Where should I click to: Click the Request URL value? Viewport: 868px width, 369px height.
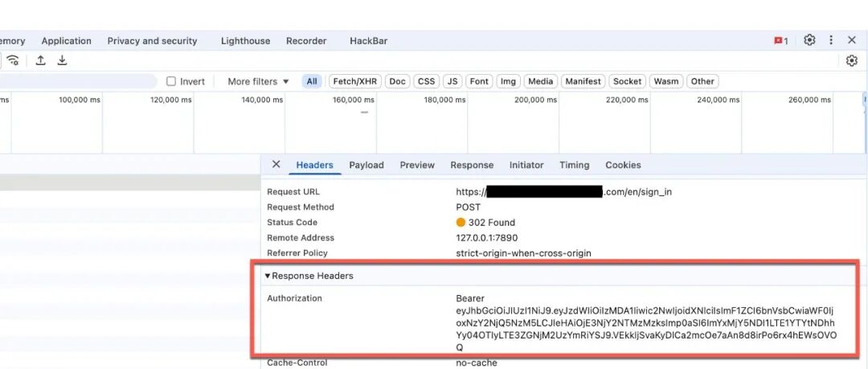(563, 191)
